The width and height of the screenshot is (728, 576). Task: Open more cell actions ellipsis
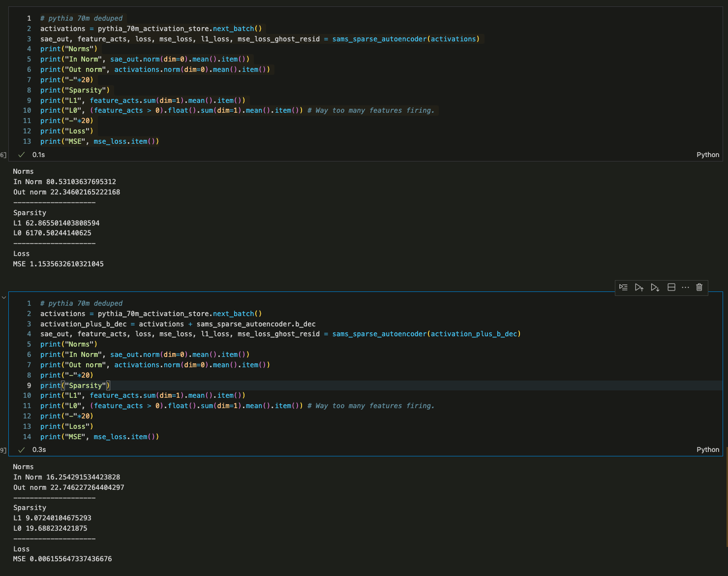pyautogui.click(x=685, y=288)
